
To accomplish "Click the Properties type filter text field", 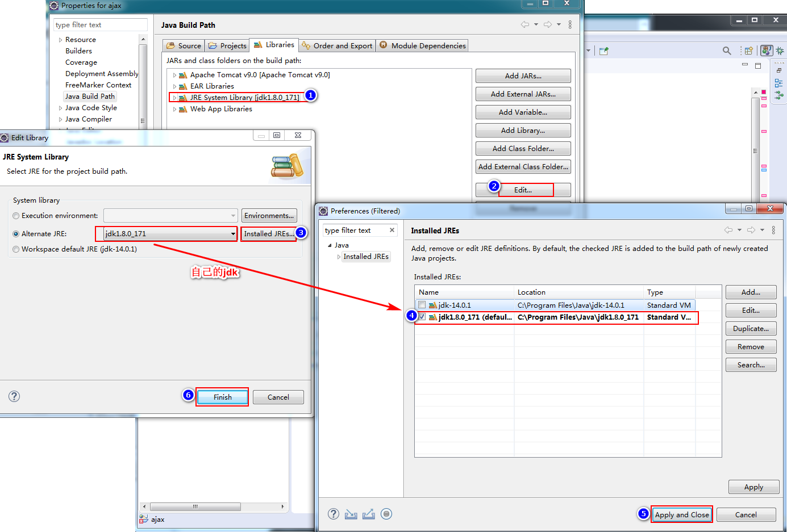I will (x=100, y=24).
